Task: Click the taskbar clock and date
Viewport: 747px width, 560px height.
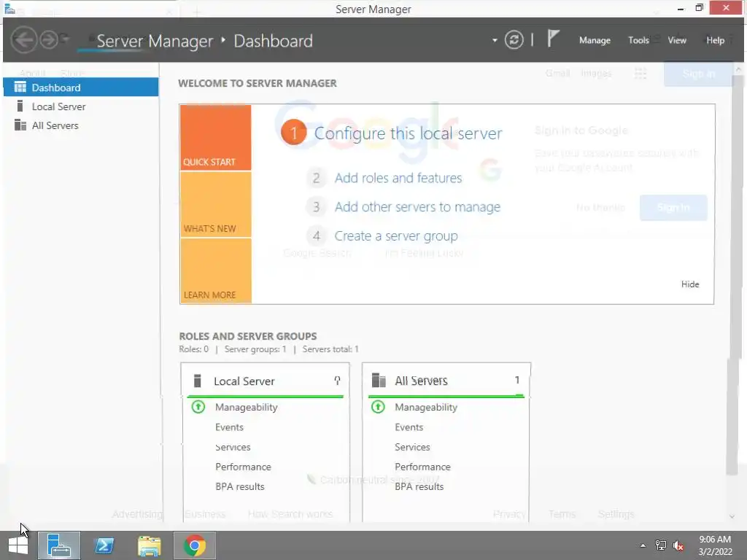Action: coord(715,545)
